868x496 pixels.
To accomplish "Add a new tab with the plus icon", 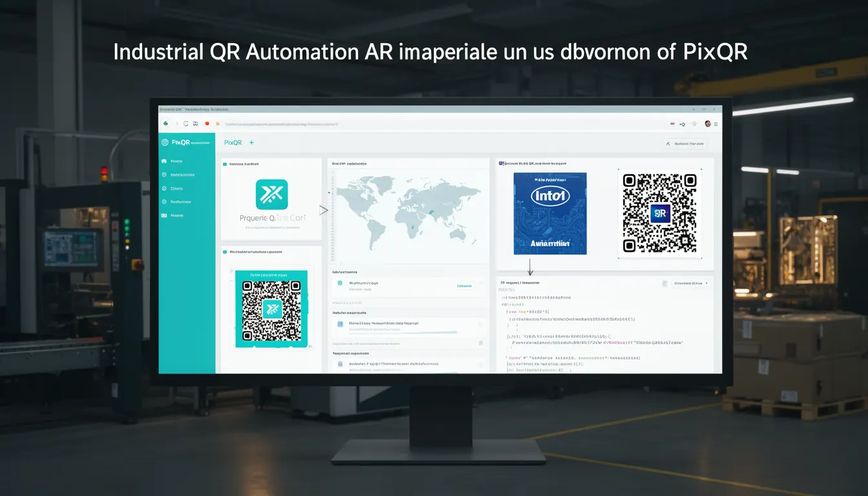I will pos(251,142).
